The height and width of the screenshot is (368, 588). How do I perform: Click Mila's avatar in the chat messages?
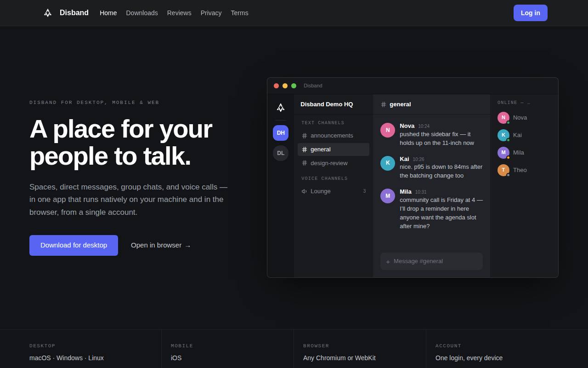tap(388, 196)
